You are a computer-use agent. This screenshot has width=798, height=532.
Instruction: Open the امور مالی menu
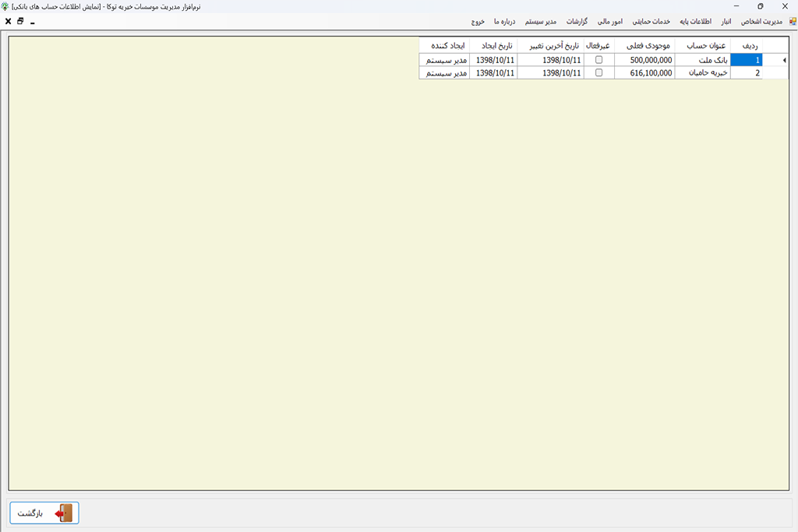point(610,22)
